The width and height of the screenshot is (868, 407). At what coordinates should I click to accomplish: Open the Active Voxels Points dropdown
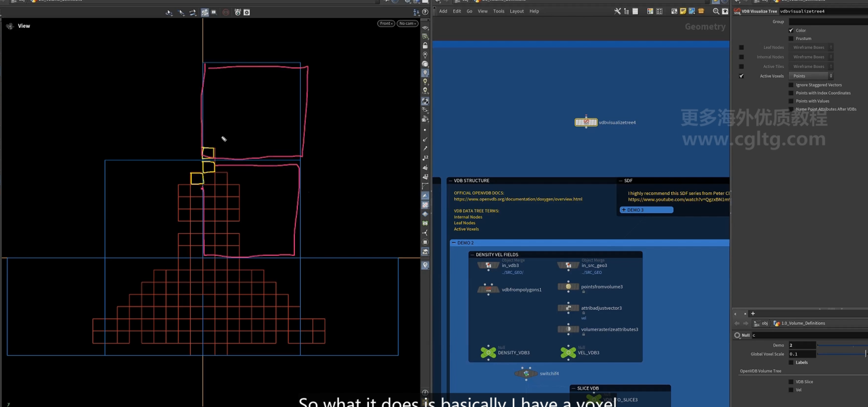click(811, 76)
